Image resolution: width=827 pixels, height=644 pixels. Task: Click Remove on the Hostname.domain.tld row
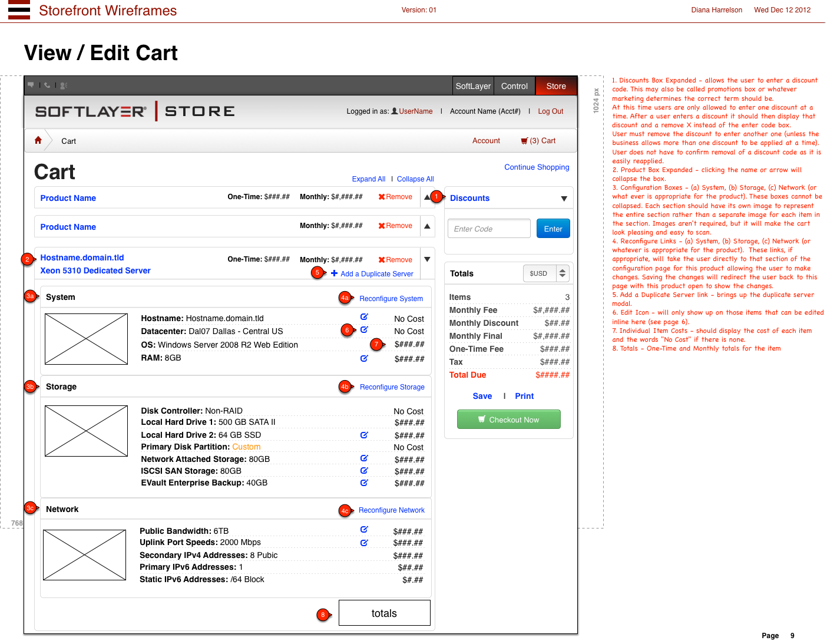coord(399,260)
